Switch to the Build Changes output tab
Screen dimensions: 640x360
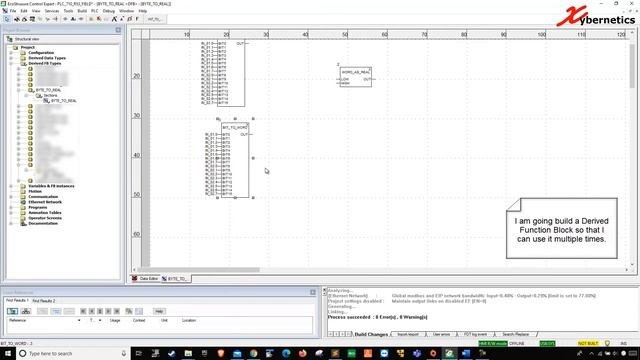(371, 334)
